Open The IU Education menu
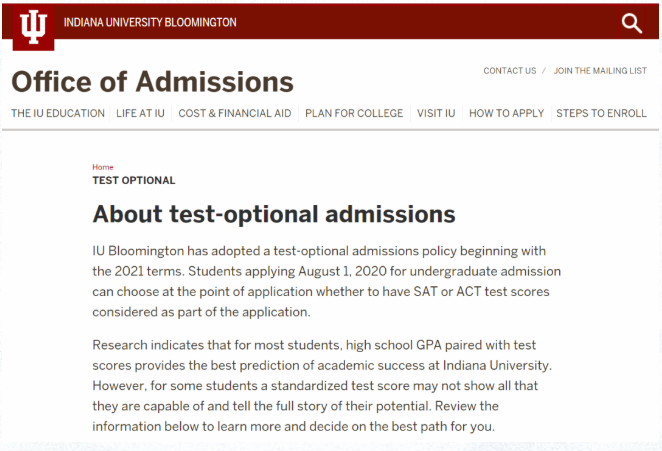 tap(58, 113)
